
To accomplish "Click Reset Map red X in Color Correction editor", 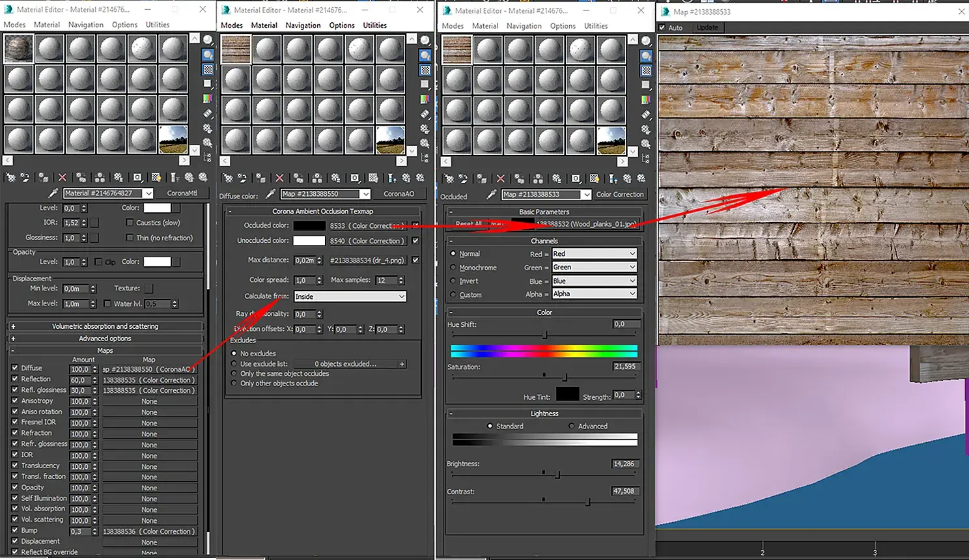I will point(500,178).
